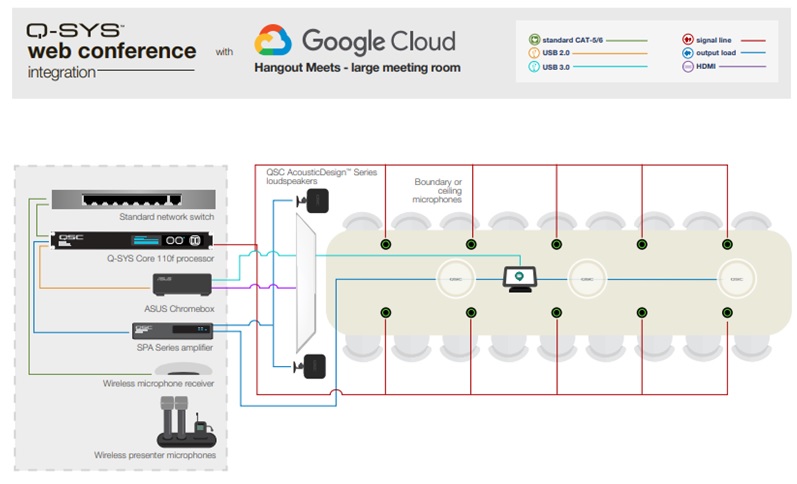The width and height of the screenshot is (797, 484).
Task: Click the standard network switch device
Action: point(134,199)
